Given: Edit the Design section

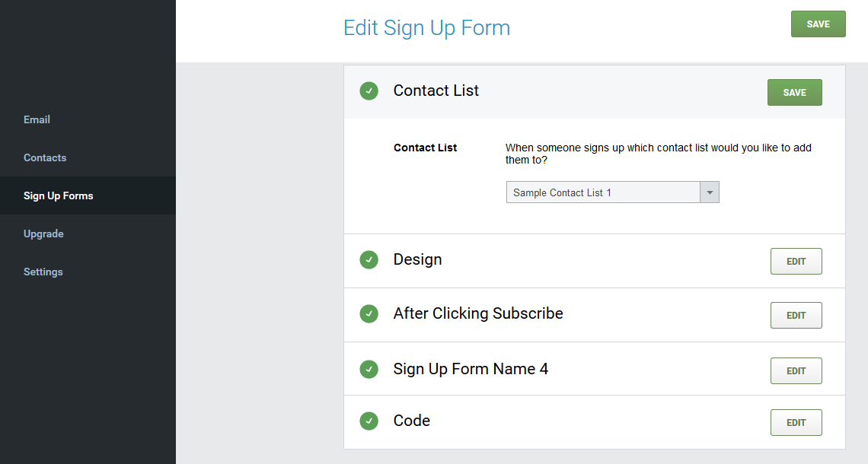Looking at the screenshot, I should (796, 261).
